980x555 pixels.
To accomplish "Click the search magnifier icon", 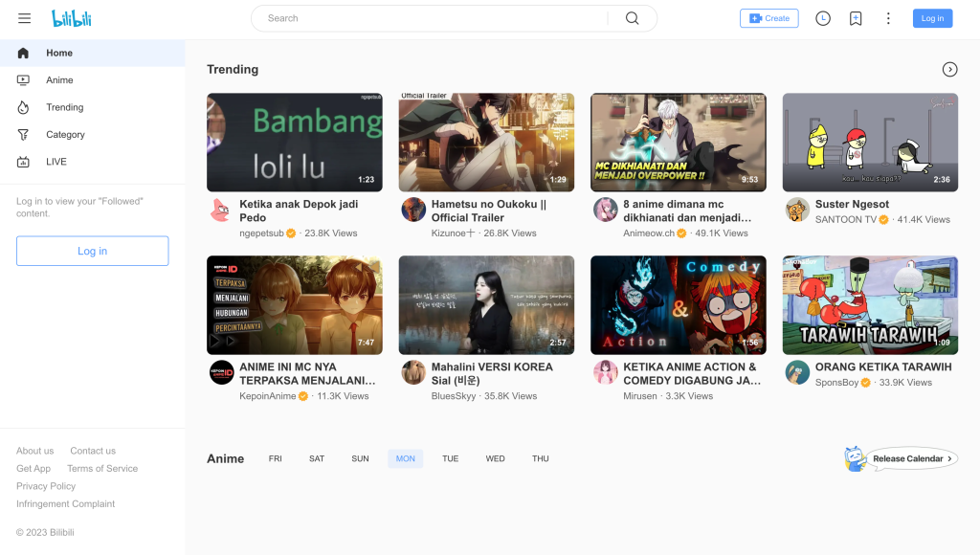I will point(632,17).
